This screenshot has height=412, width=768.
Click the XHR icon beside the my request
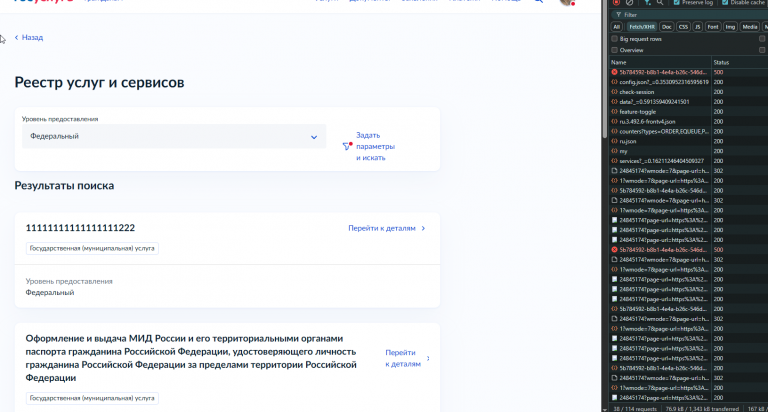[614, 151]
